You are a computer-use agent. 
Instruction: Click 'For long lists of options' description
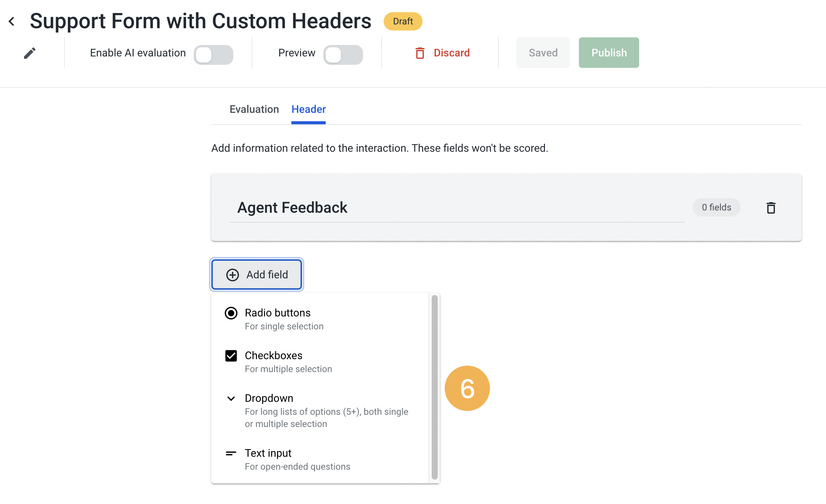[x=326, y=418]
